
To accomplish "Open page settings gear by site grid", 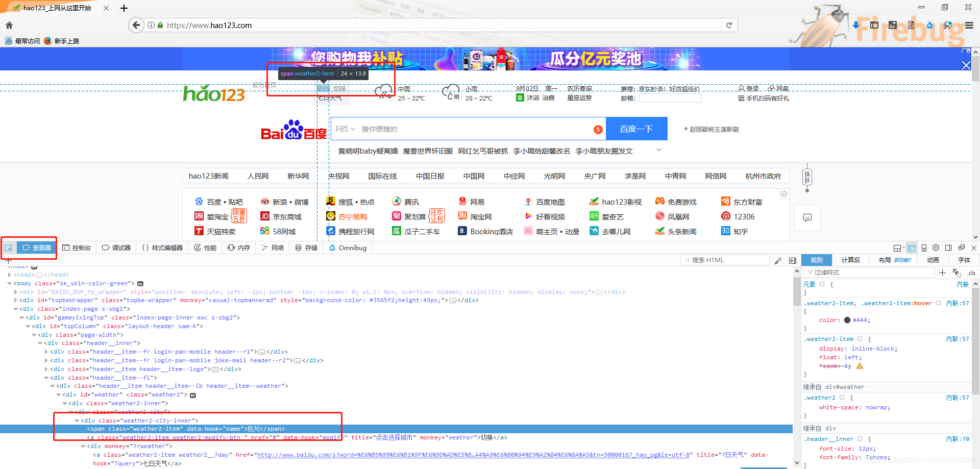I will tap(783, 194).
